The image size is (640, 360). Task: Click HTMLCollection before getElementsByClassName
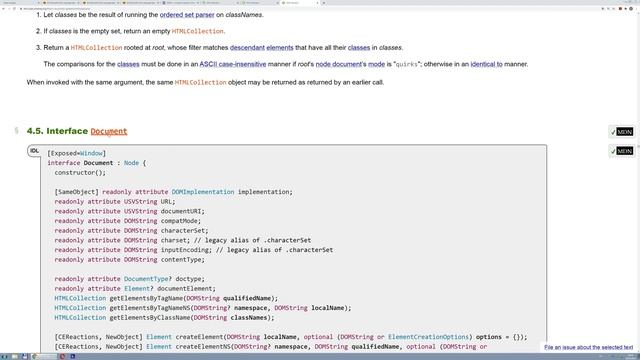coord(80,318)
